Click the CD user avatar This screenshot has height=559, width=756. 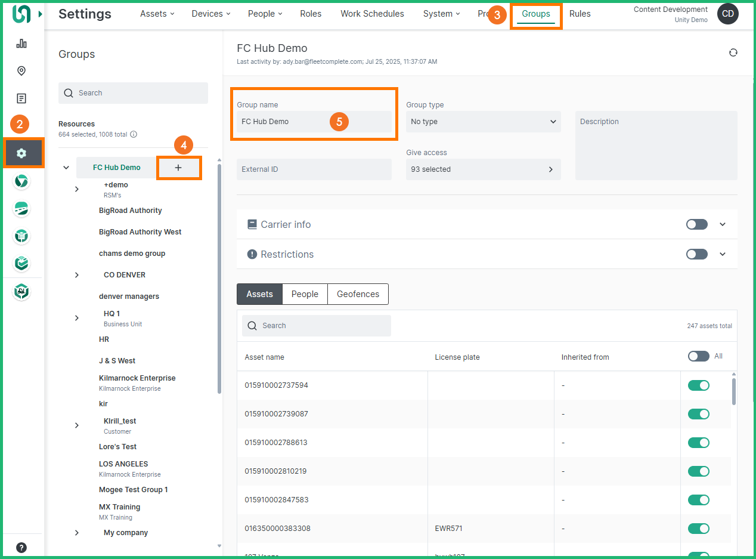(727, 14)
